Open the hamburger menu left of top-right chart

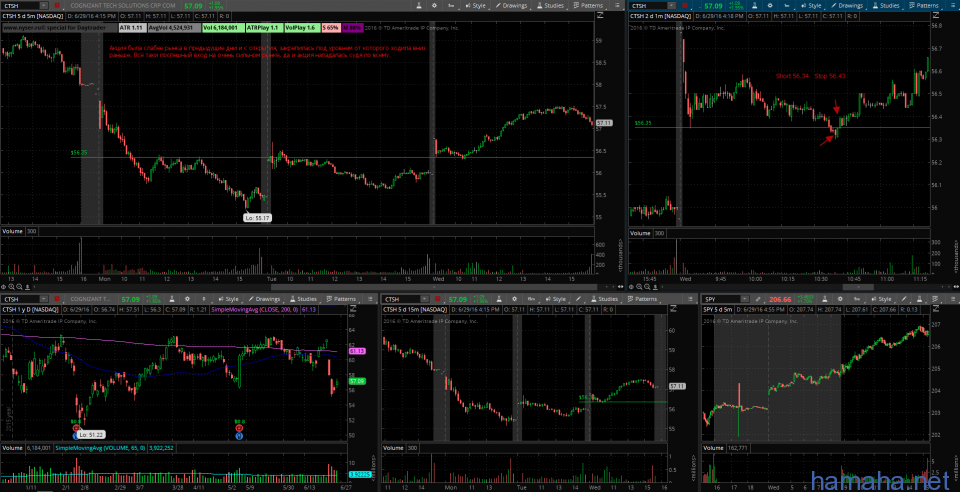pyautogui.click(x=617, y=6)
